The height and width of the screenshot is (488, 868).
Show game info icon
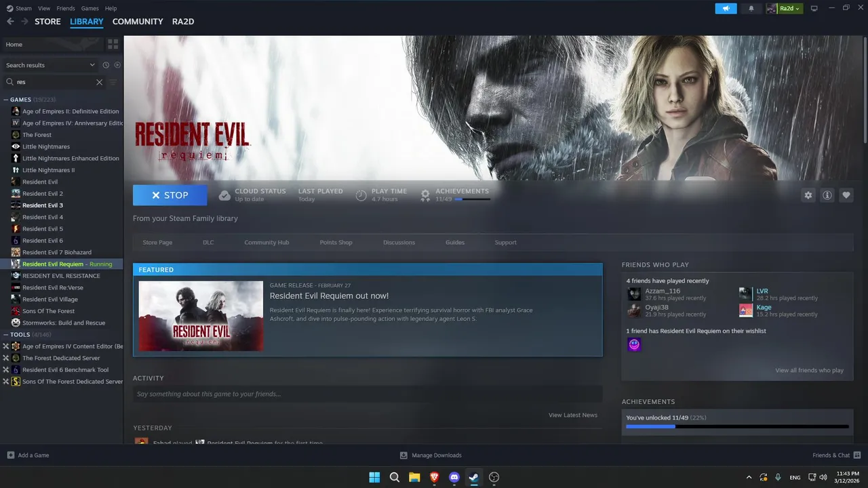[x=827, y=195]
